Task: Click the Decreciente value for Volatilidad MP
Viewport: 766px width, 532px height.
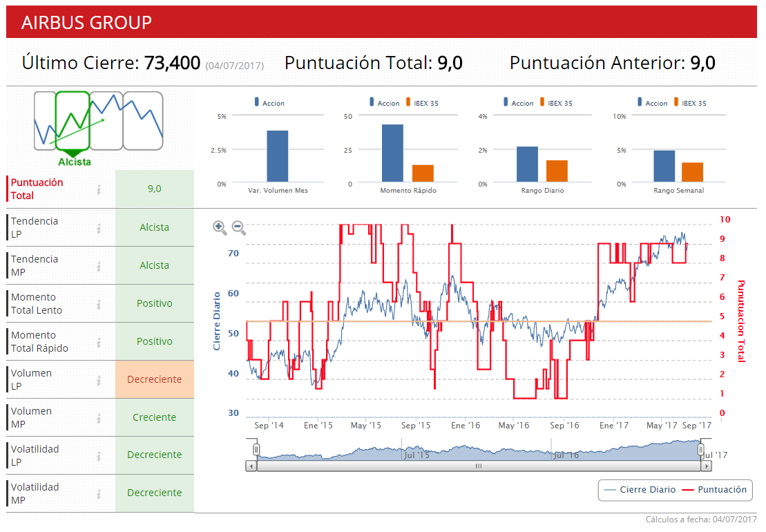Action: pyautogui.click(x=154, y=493)
